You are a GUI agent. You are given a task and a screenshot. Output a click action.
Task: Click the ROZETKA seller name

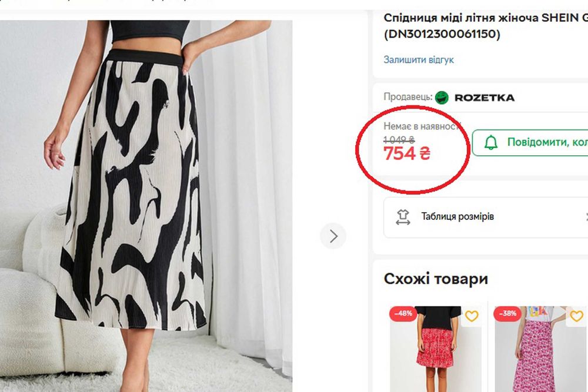485,98
